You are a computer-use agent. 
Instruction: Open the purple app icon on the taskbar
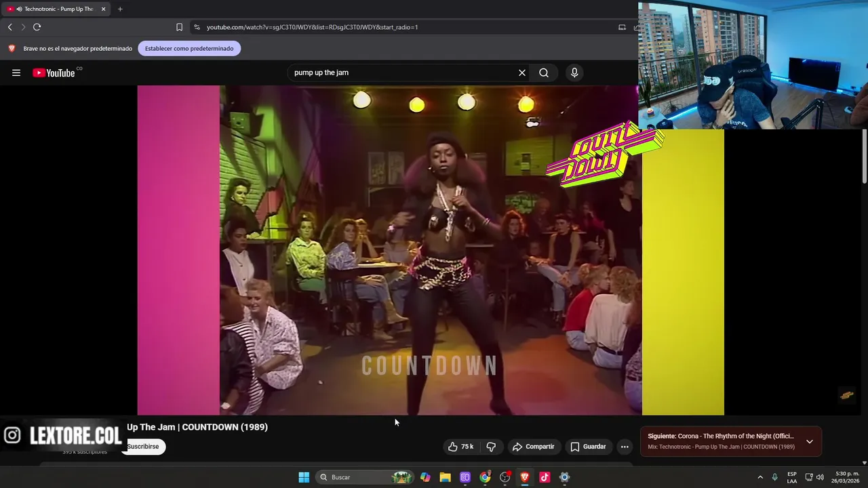[x=465, y=477]
